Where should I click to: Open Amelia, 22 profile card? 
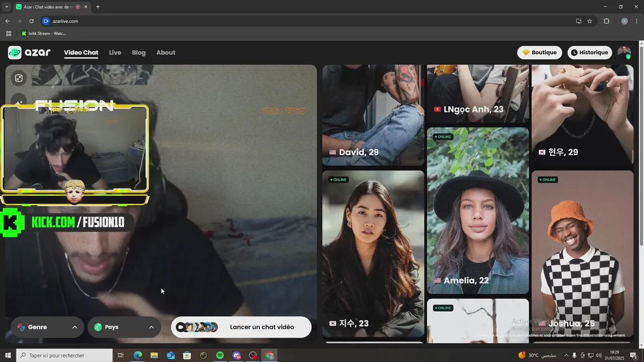pyautogui.click(x=478, y=211)
